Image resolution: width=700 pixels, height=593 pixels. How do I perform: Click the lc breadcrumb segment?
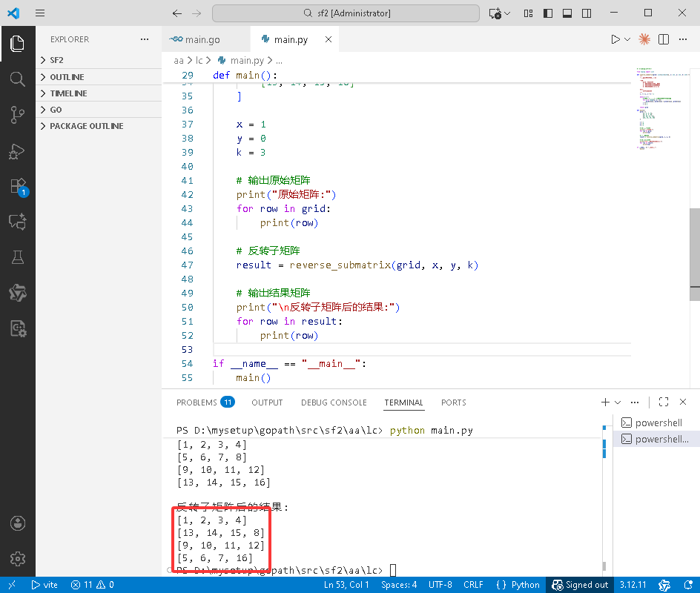[199, 60]
